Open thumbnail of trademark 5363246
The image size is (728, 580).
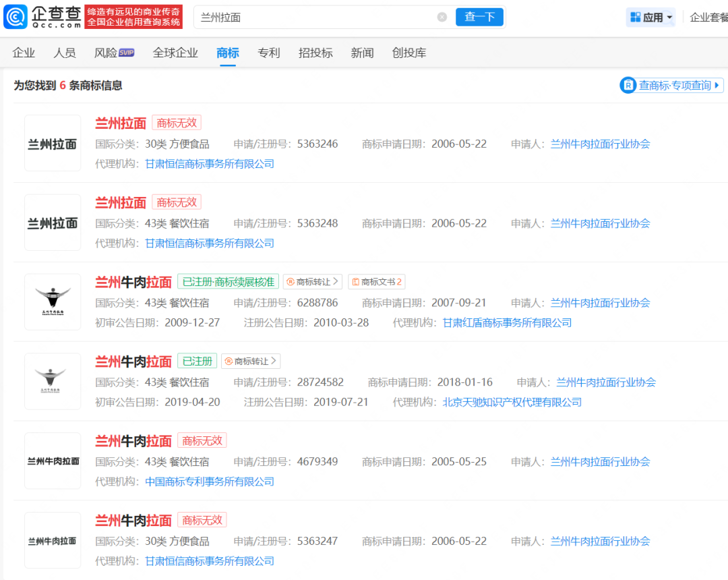coord(53,144)
